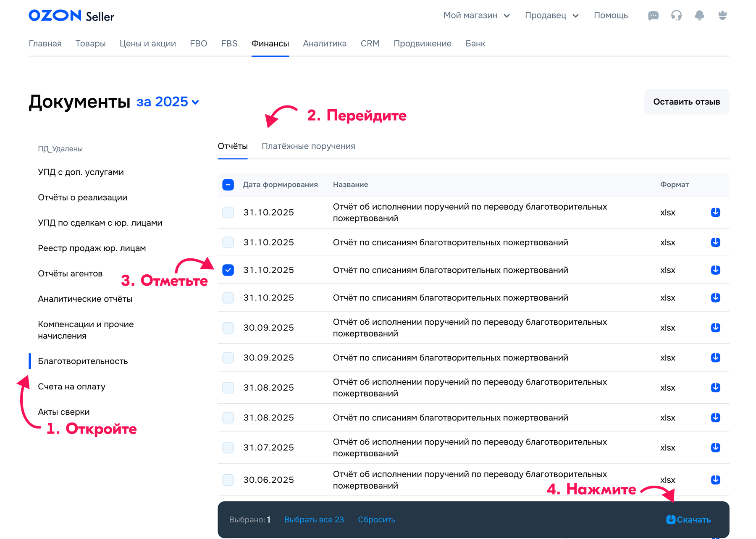Download 31.08.2025 «Отчёт об исполнении поручений» report

click(x=716, y=387)
